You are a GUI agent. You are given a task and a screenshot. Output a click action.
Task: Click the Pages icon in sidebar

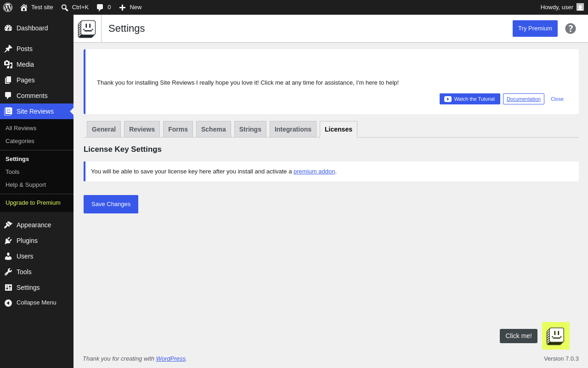click(8, 80)
